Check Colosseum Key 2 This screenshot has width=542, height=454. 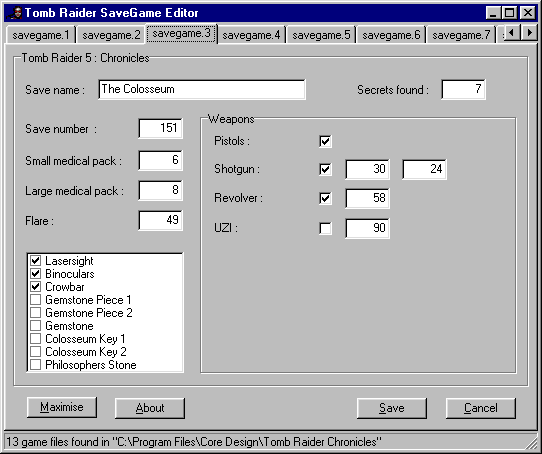[x=36, y=352]
